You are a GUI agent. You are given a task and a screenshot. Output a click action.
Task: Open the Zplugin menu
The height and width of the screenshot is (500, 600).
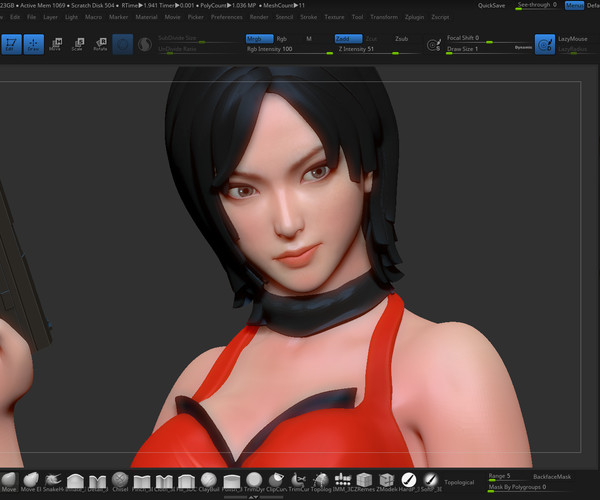pos(412,17)
